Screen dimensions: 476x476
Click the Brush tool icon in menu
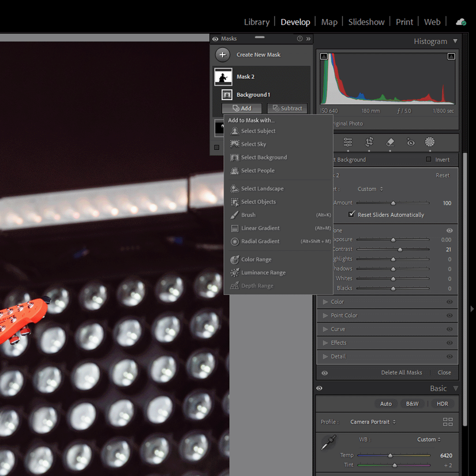click(x=235, y=215)
